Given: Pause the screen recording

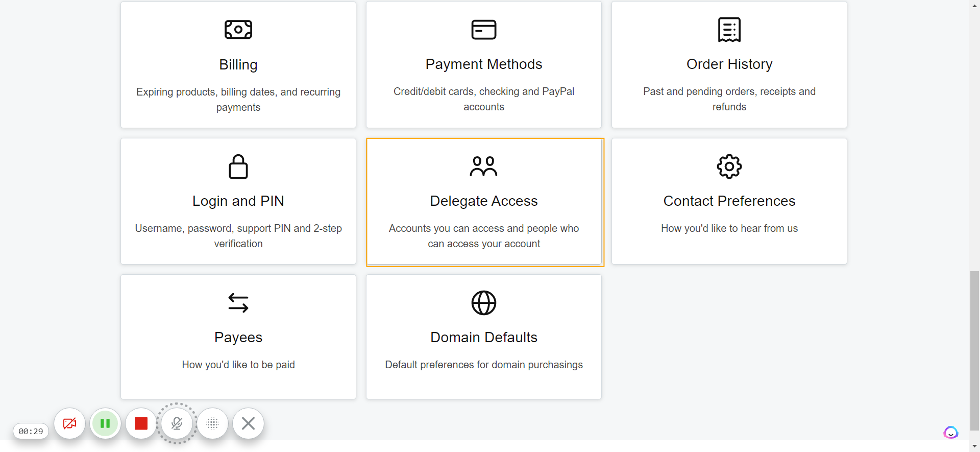Looking at the screenshot, I should coord(105,423).
